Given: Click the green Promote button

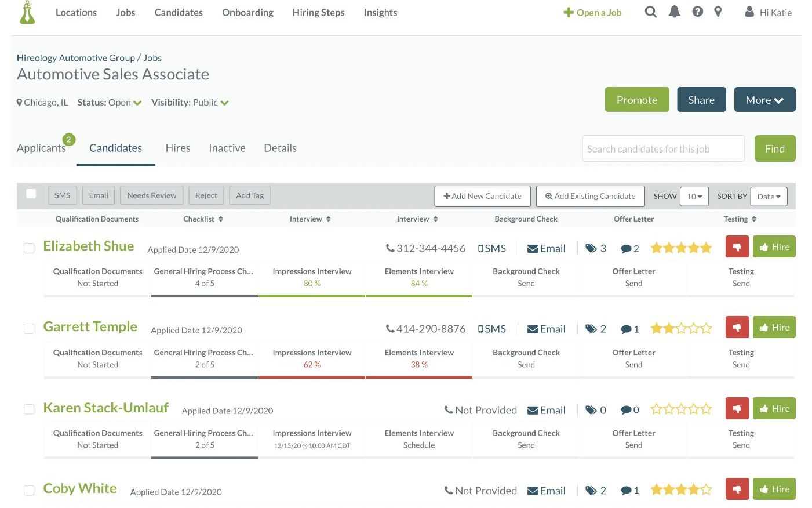Looking at the screenshot, I should pos(636,100).
